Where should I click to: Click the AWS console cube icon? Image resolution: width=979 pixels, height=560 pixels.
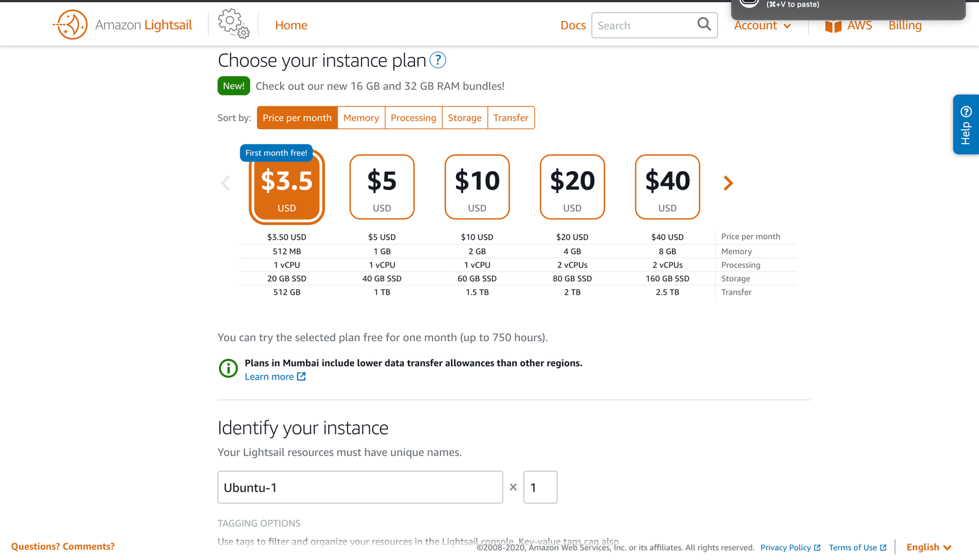click(x=833, y=26)
